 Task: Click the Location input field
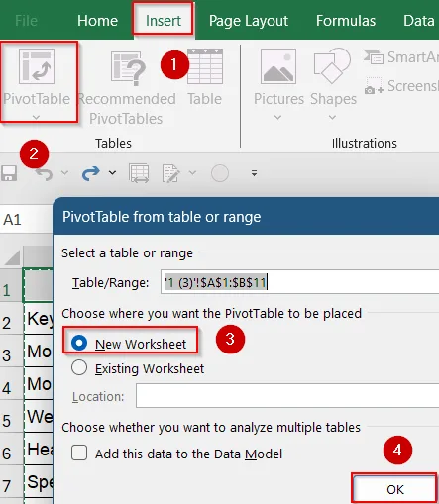(287, 395)
